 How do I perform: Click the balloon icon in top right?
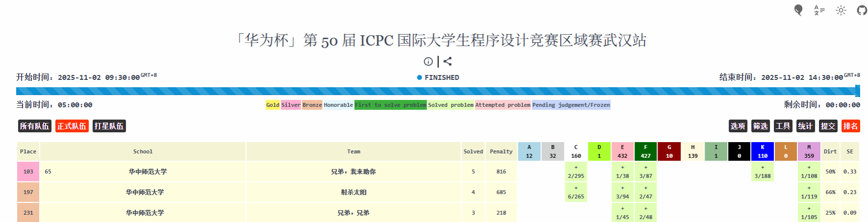pyautogui.click(x=798, y=10)
